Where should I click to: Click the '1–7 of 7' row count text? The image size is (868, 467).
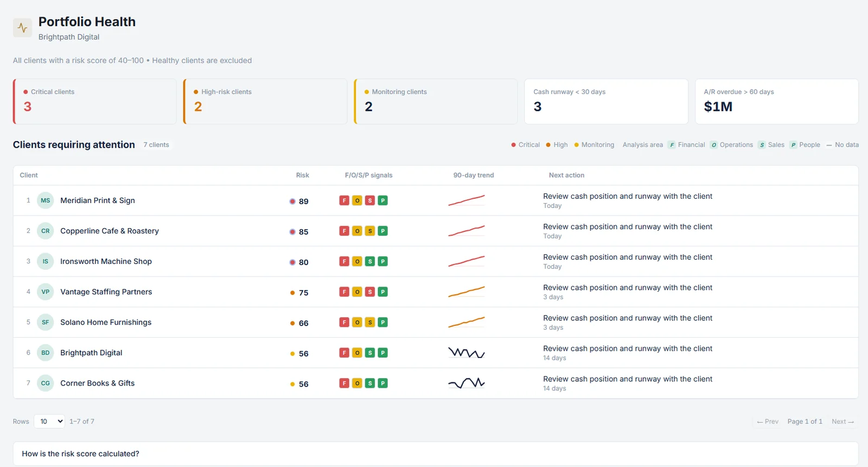(82, 421)
